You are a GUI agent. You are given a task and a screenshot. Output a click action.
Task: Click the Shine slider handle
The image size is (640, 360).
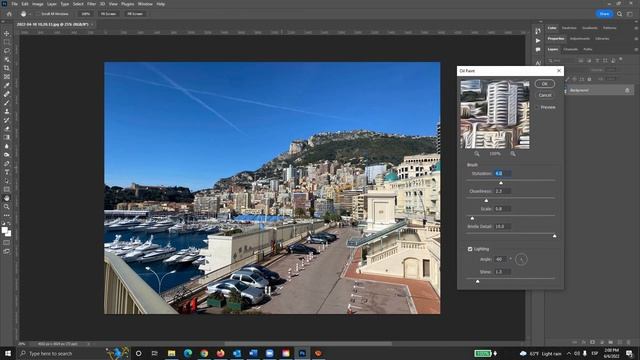coord(478,281)
